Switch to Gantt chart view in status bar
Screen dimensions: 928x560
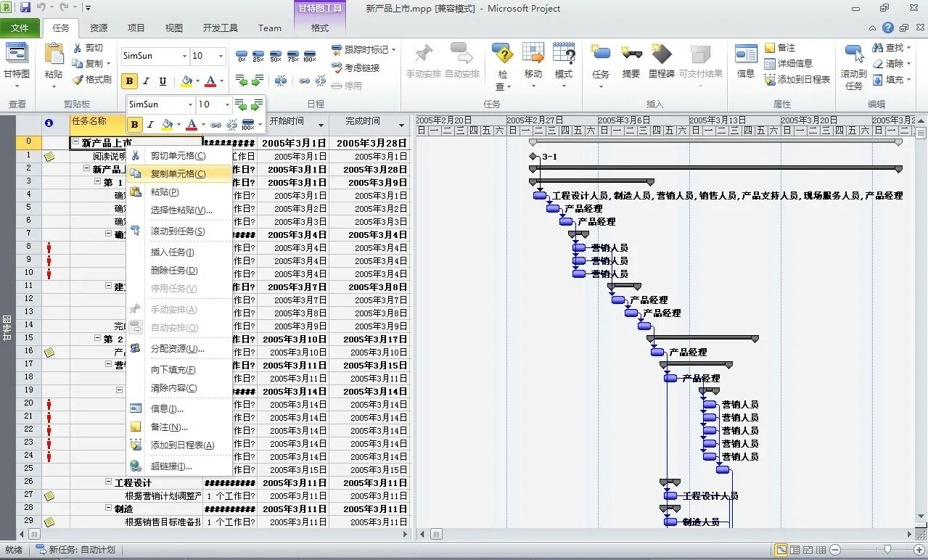781,550
